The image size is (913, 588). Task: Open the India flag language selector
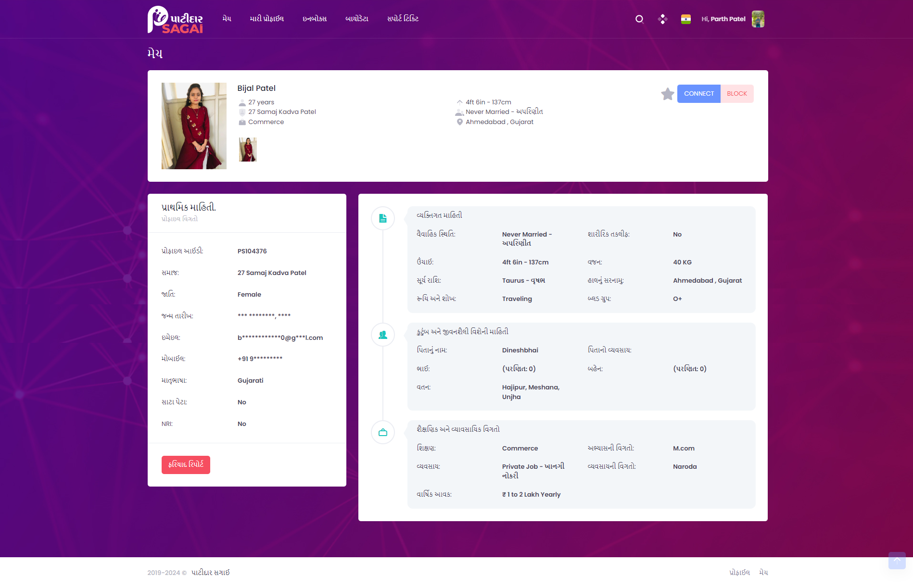[x=686, y=19]
